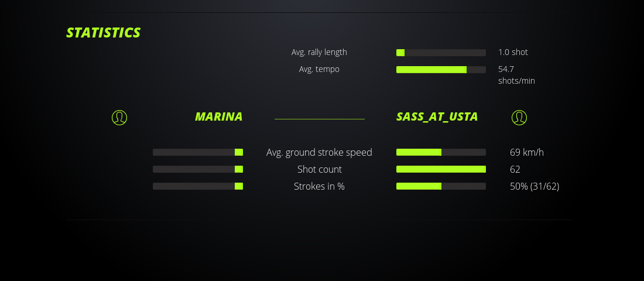Click the Strokes in % label
The width and height of the screenshot is (644, 281).
point(319,186)
